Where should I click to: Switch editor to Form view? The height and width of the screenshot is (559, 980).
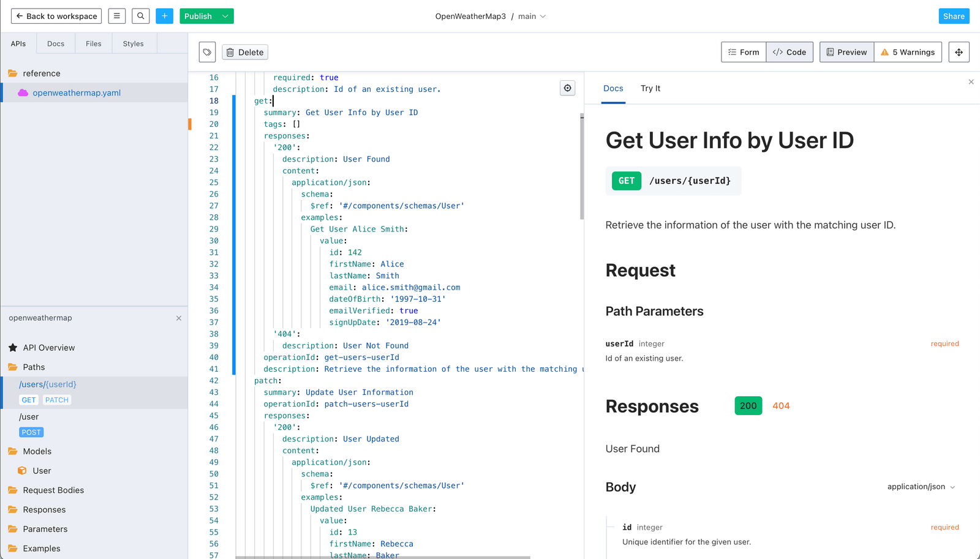click(744, 53)
